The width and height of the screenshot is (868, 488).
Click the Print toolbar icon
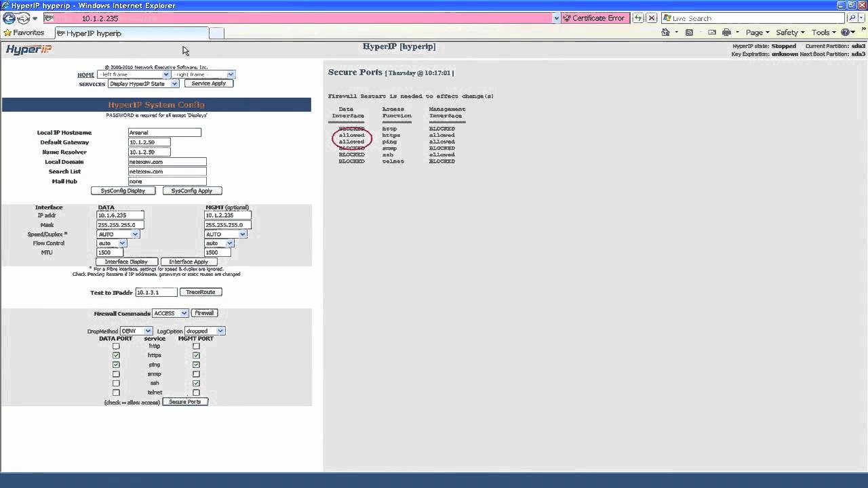[x=727, y=33]
